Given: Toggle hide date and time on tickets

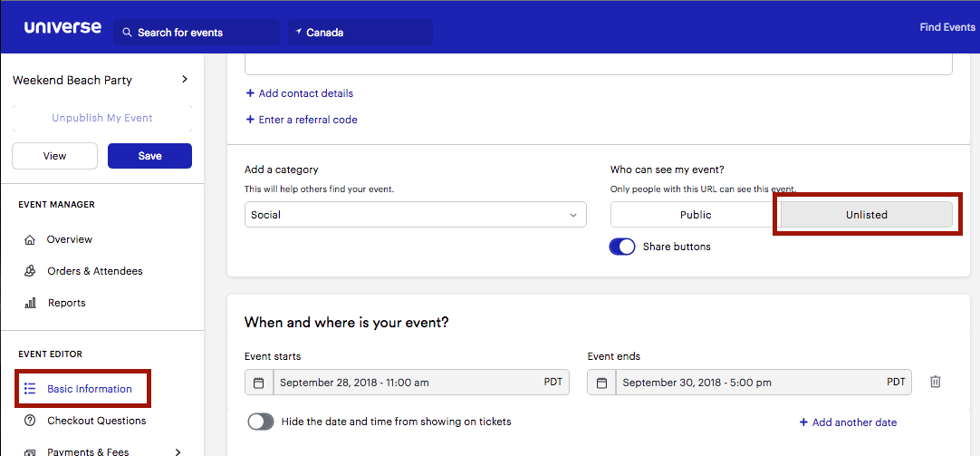Looking at the screenshot, I should [x=261, y=422].
